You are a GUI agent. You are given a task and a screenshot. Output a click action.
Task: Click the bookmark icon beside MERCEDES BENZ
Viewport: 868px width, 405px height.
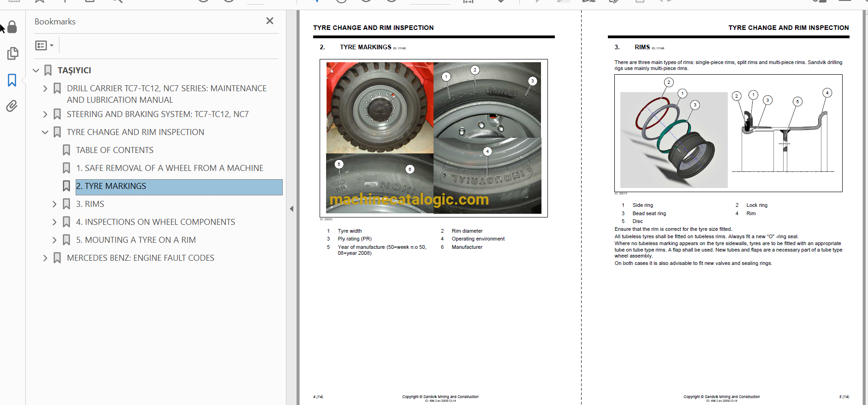(x=57, y=258)
